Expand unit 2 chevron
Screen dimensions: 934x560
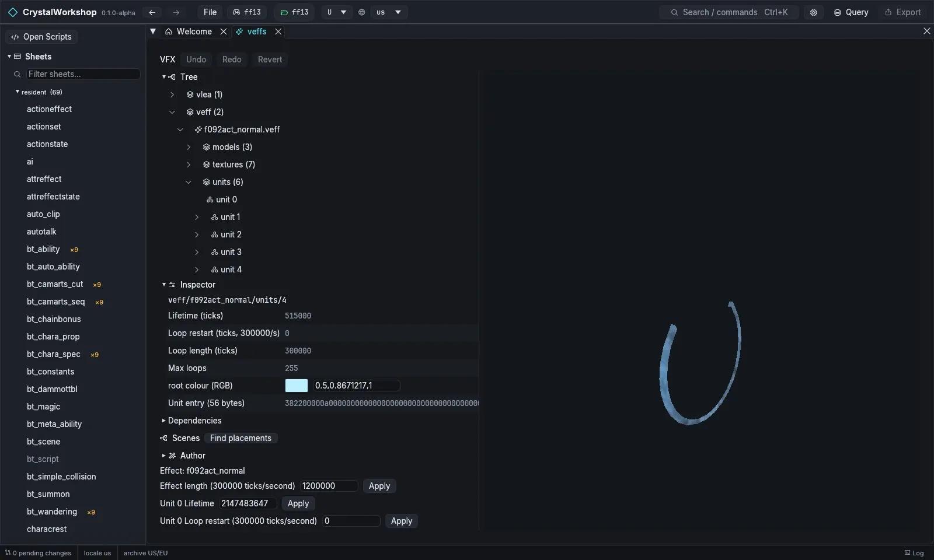[x=197, y=235]
